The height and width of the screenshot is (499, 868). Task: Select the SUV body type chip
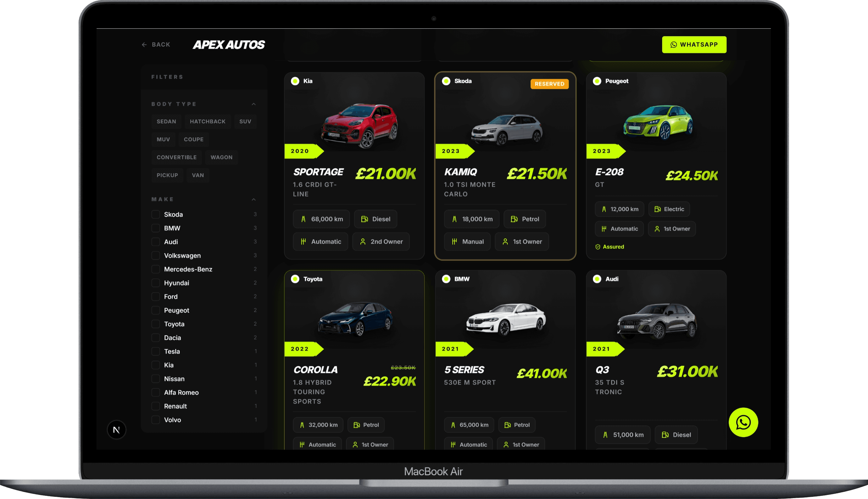click(x=245, y=121)
